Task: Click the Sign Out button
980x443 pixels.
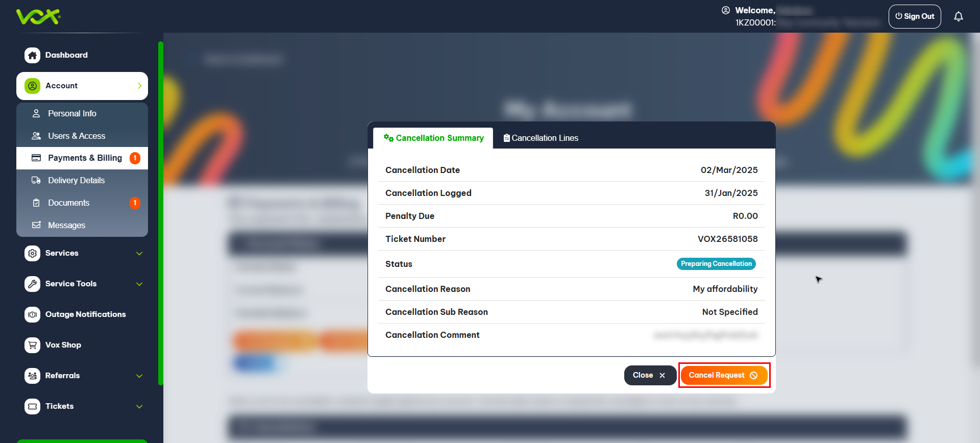Action: 914,16
